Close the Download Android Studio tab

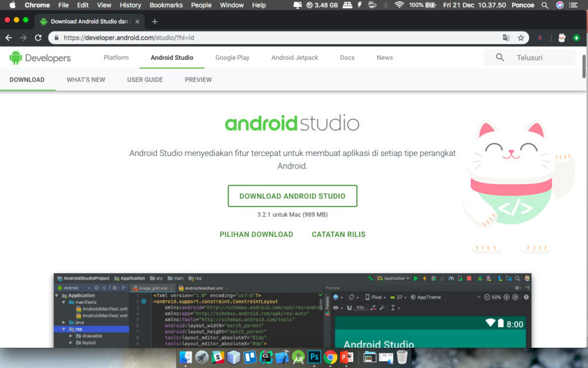pos(137,21)
